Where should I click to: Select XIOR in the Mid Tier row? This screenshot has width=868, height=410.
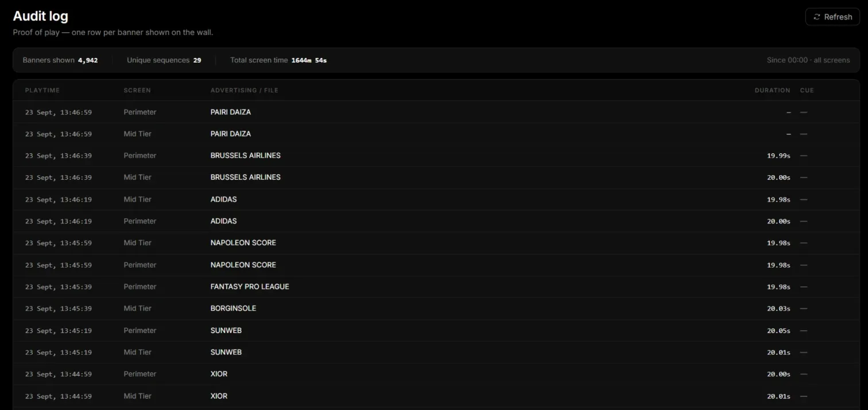point(219,396)
